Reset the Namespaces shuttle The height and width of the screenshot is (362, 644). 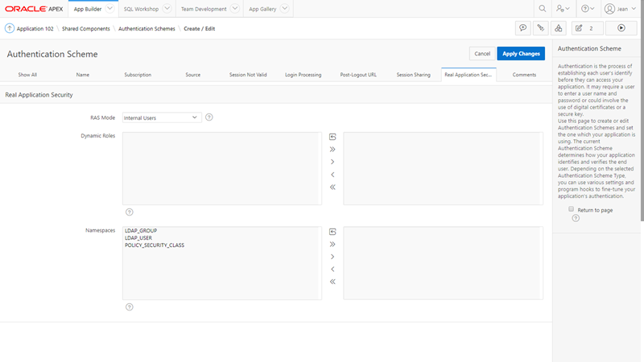point(332,232)
